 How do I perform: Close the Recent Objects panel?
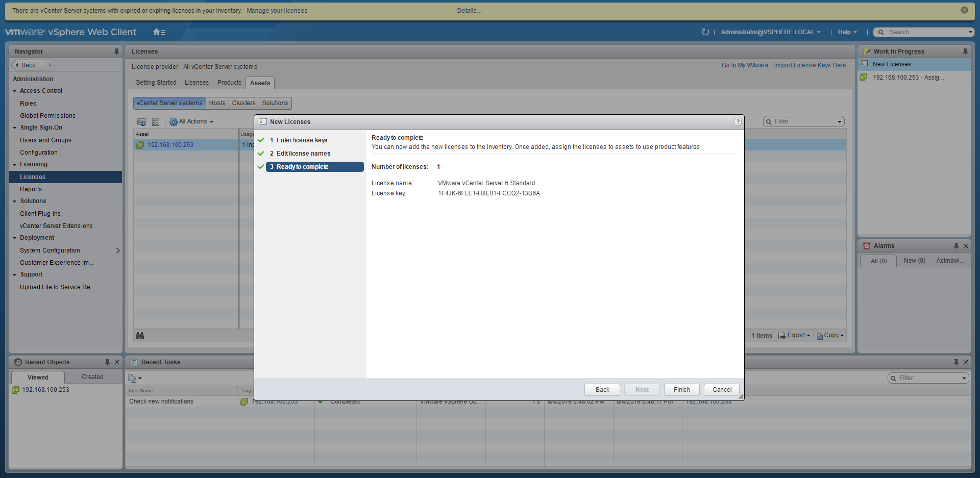click(117, 362)
